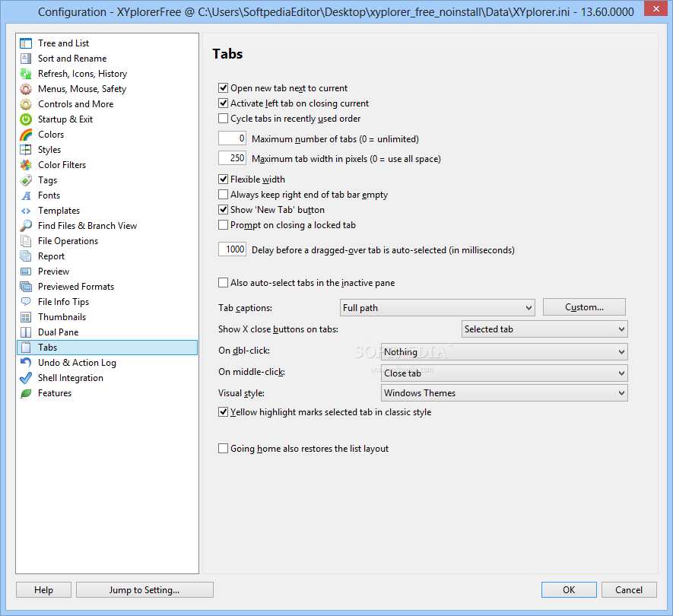673x616 pixels.
Task: Click the green Startup & Exit power icon
Action: [26, 119]
